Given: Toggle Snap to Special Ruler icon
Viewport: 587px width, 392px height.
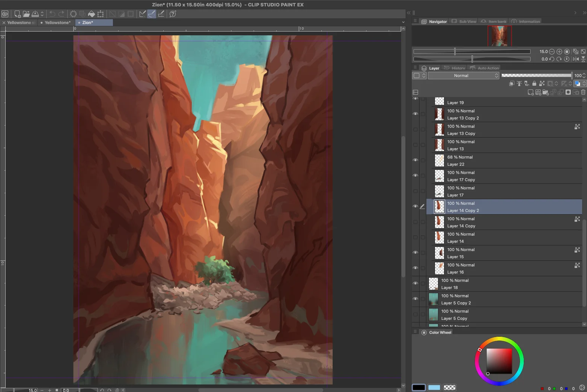Looking at the screenshot, I should pyautogui.click(x=152, y=14).
